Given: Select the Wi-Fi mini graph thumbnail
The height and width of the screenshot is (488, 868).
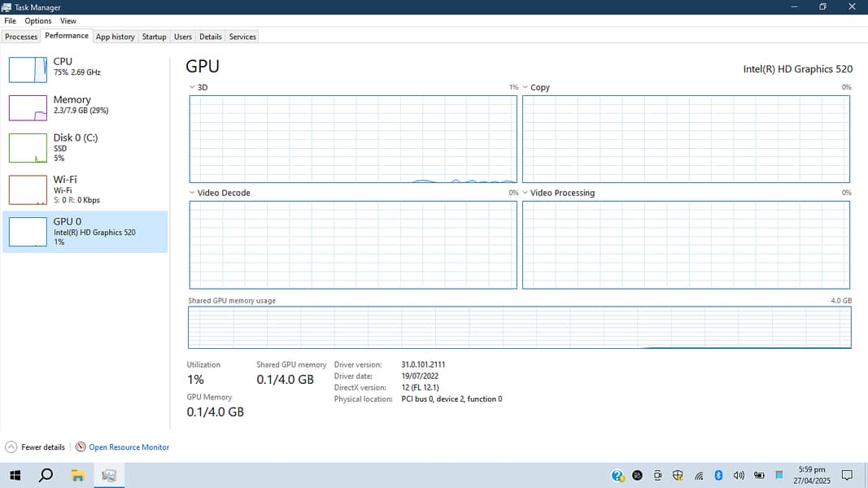Looking at the screenshot, I should (x=28, y=190).
